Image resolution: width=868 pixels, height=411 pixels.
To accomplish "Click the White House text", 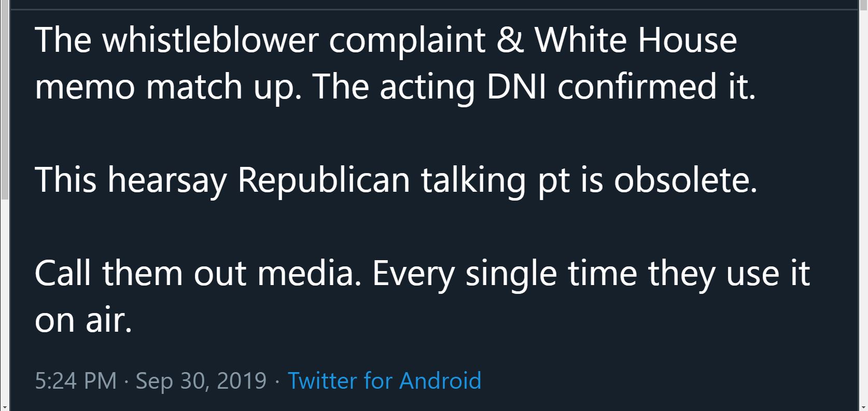I will (x=636, y=40).
